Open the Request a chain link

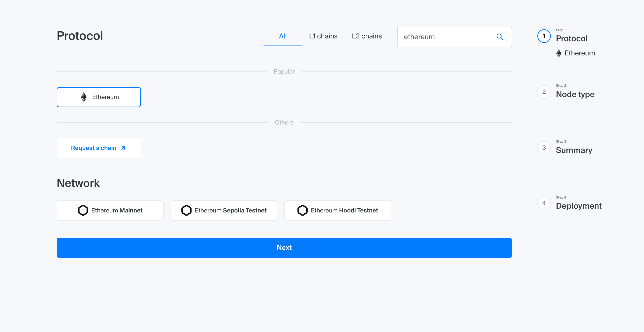(99, 148)
